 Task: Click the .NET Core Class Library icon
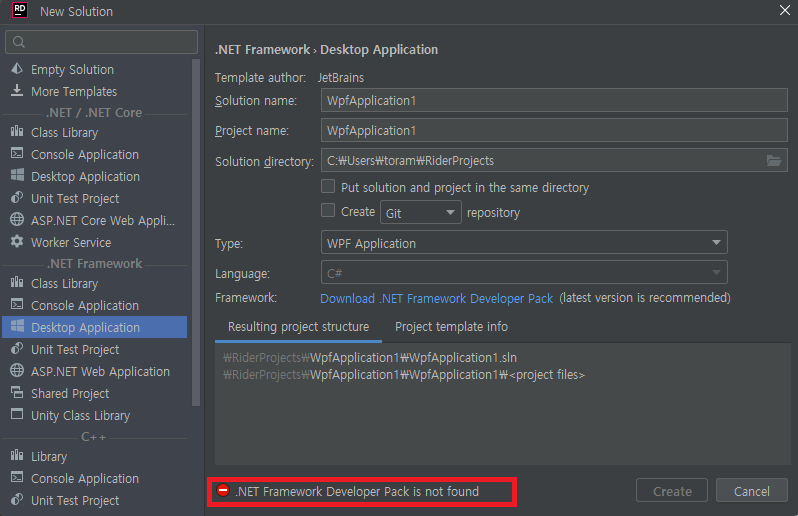coord(17,131)
